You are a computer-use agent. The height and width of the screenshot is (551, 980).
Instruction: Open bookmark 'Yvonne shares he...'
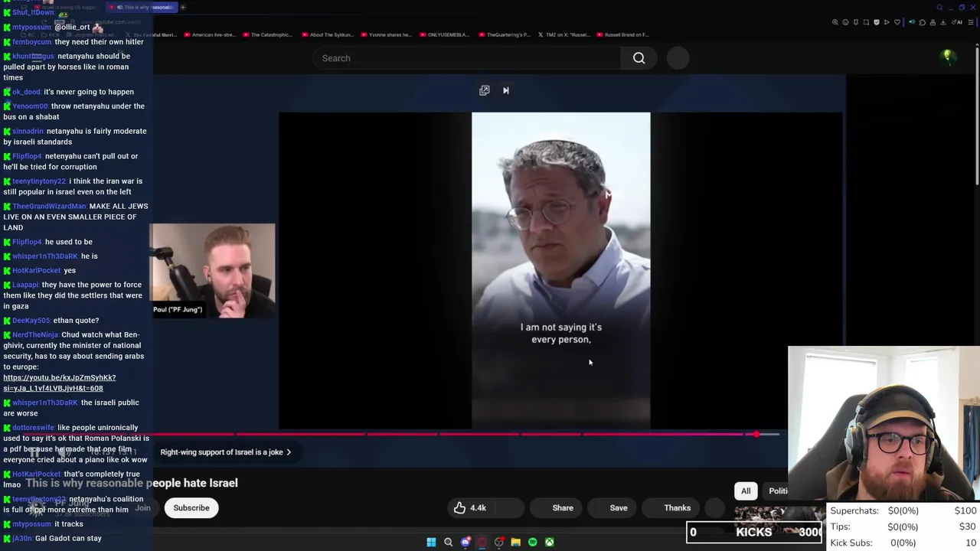386,34
